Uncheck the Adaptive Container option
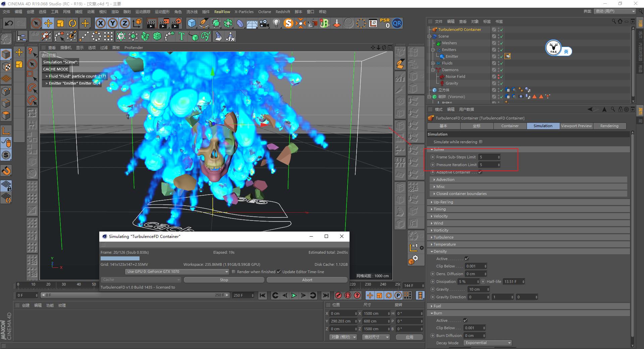This screenshot has height=349, width=644. pyautogui.click(x=480, y=172)
